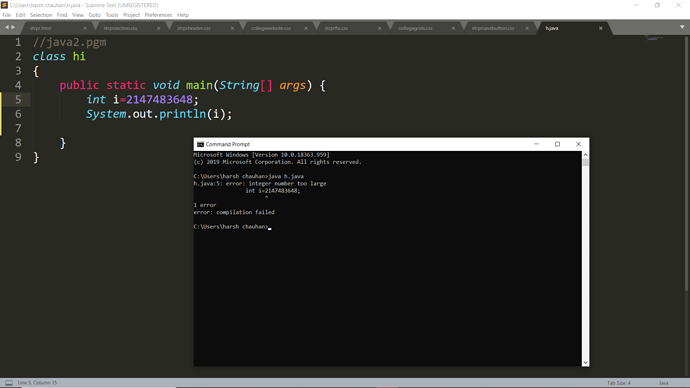
Task: Click Line 5, Column 15 status text
Action: click(37, 383)
